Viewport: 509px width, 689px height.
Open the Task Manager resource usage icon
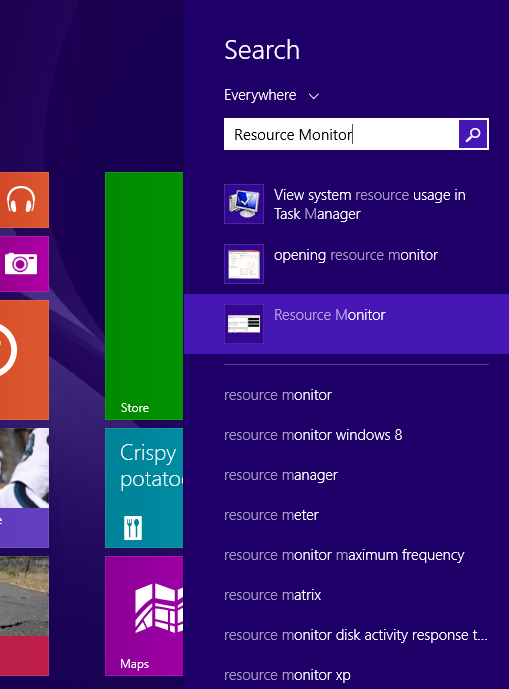(x=244, y=204)
